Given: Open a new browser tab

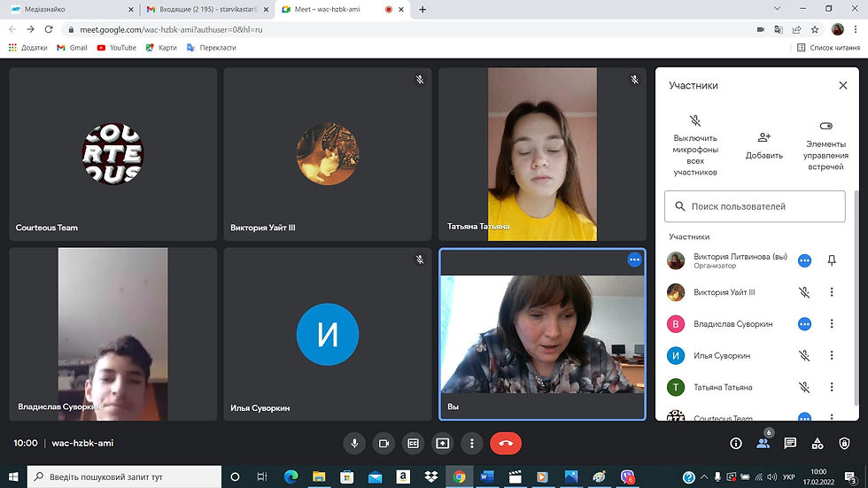Looking at the screenshot, I should [x=422, y=10].
